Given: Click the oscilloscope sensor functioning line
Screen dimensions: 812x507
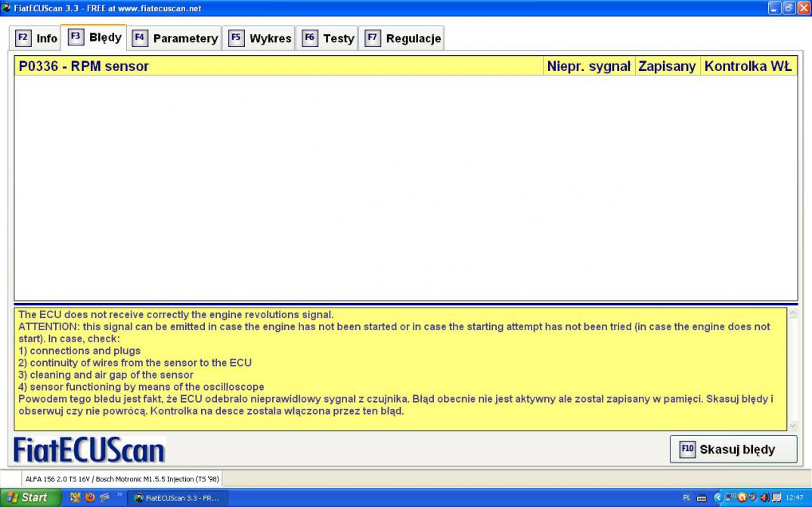Looking at the screenshot, I should tap(141, 387).
